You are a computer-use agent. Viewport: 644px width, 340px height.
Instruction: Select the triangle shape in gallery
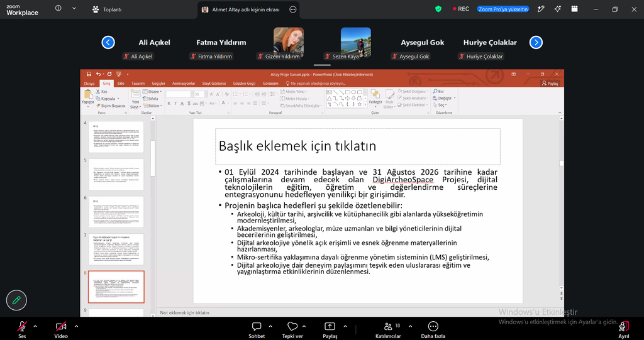329,98
